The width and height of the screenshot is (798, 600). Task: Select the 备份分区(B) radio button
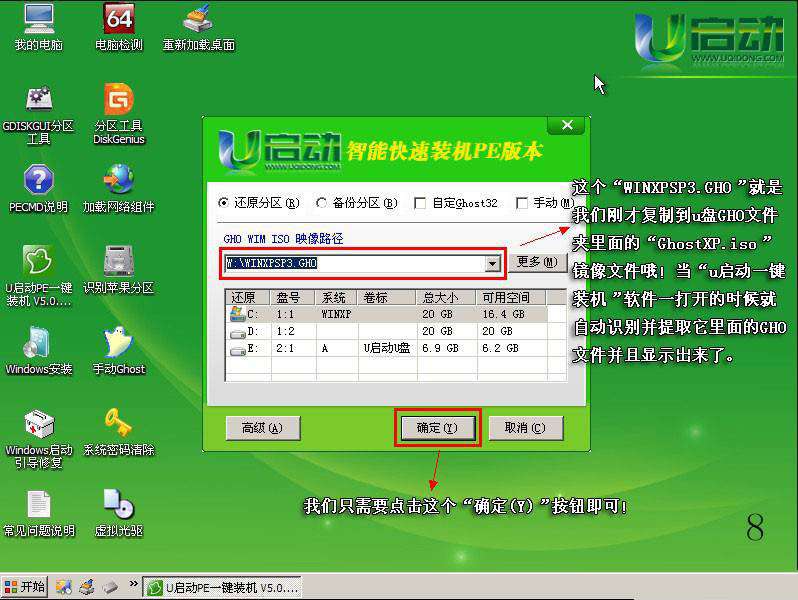click(x=321, y=203)
